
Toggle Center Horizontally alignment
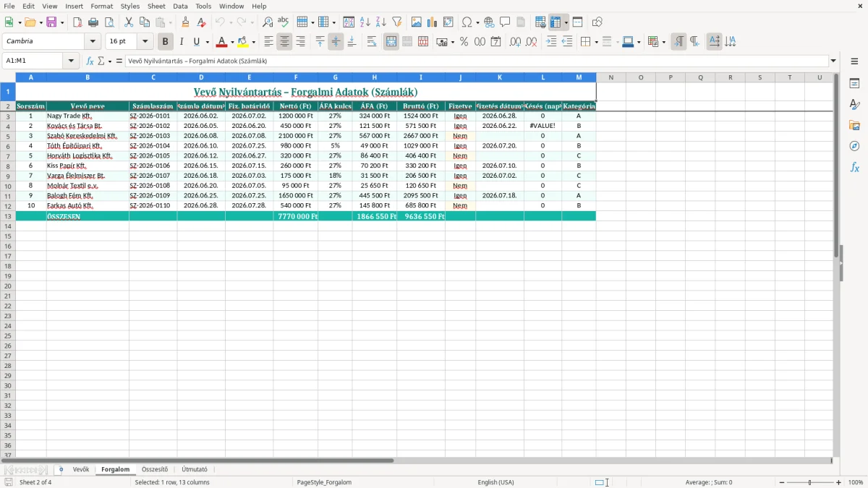284,42
